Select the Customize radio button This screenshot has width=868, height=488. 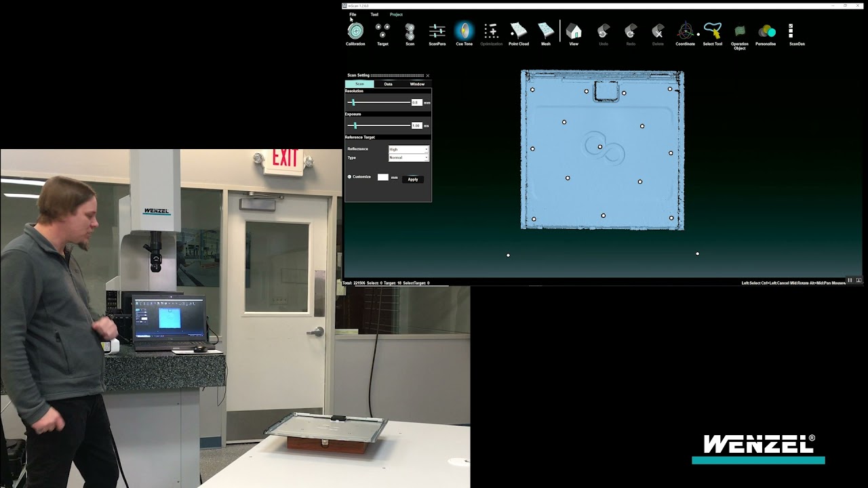pos(350,177)
